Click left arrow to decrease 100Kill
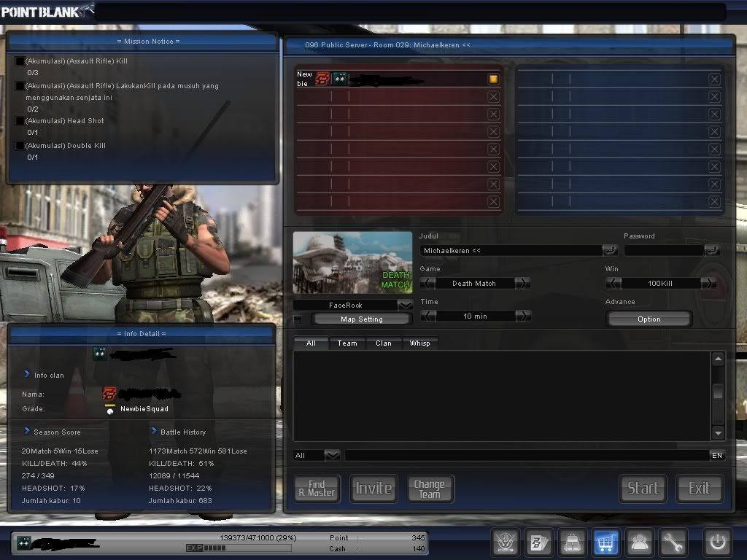This screenshot has width=747, height=560. [613, 284]
